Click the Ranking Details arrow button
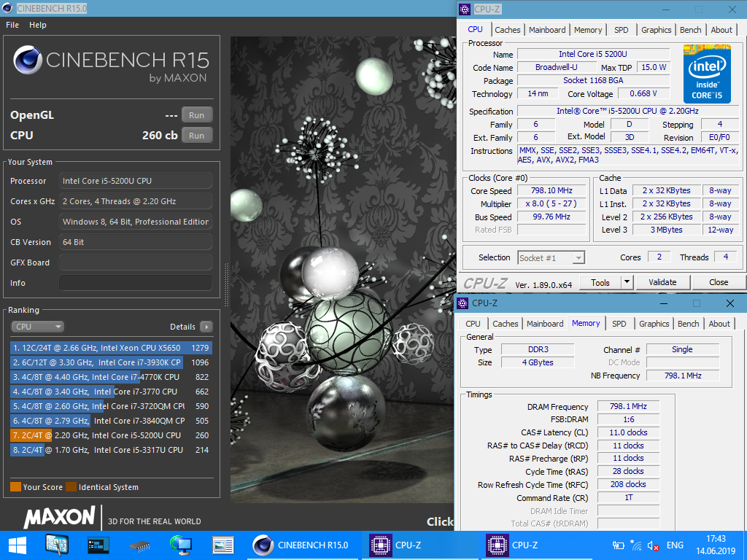The height and width of the screenshot is (560, 747). coord(206,327)
